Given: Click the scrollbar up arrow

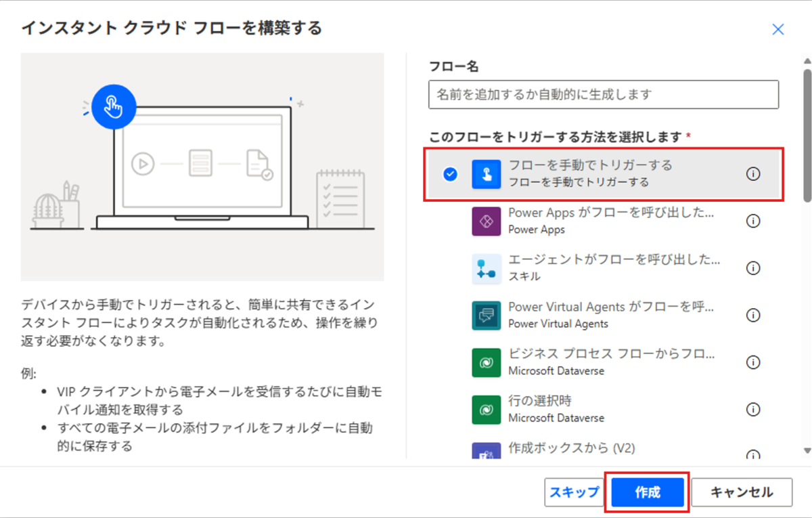Looking at the screenshot, I should pyautogui.click(x=807, y=60).
